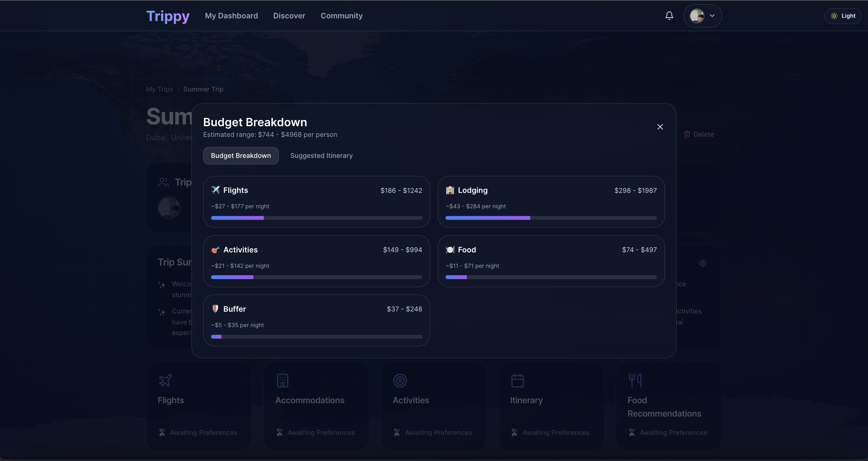Expand the user profile dropdown chevron
Viewport: 868px width, 461px height.
tap(712, 16)
